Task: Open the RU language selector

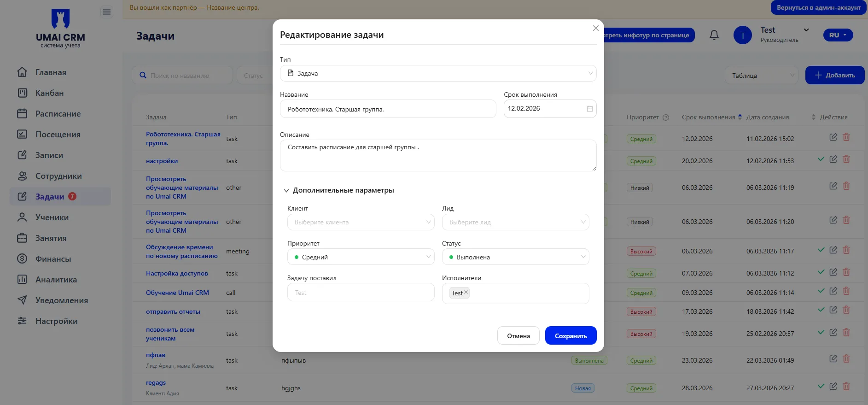Action: pos(838,35)
